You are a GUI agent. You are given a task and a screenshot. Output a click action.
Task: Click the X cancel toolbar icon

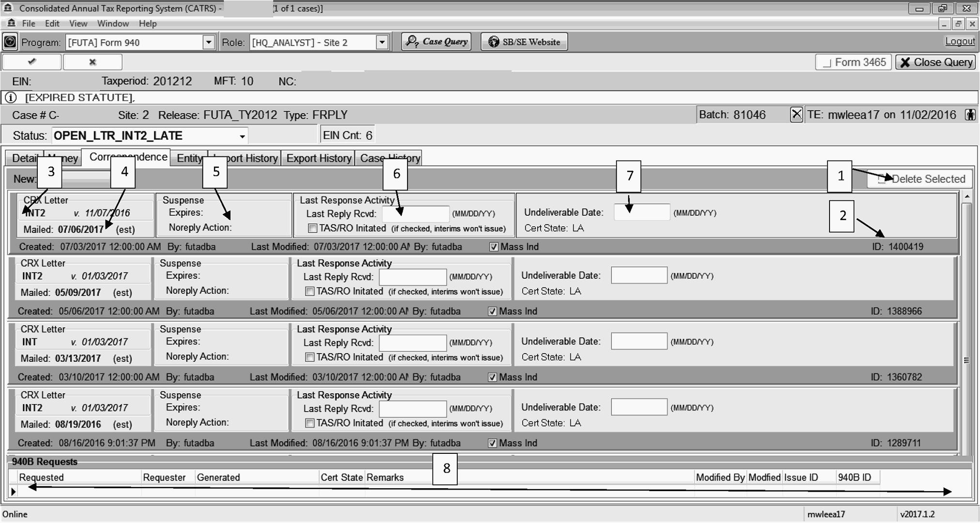coord(92,62)
